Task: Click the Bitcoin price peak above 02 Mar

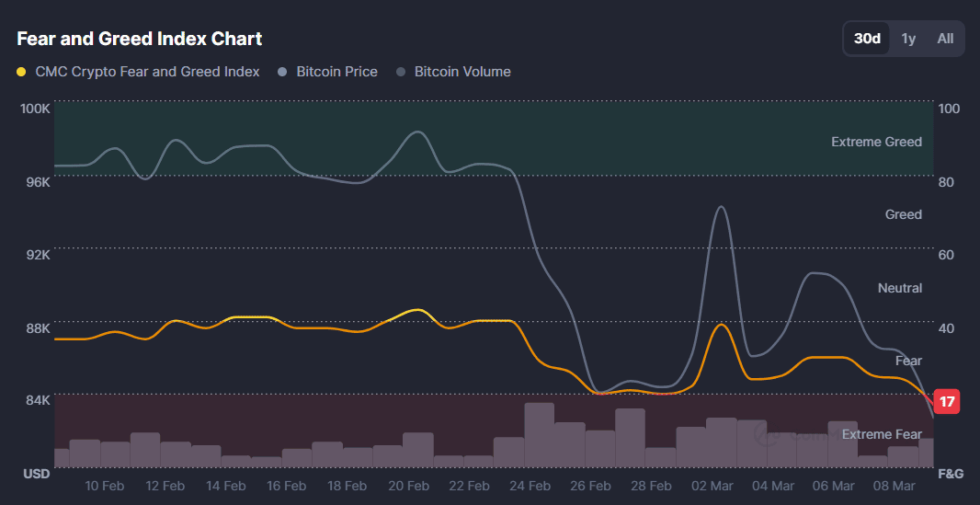Action: (x=721, y=207)
